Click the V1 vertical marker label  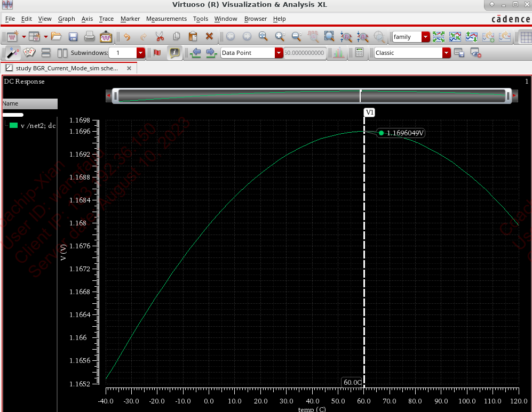[x=369, y=112]
